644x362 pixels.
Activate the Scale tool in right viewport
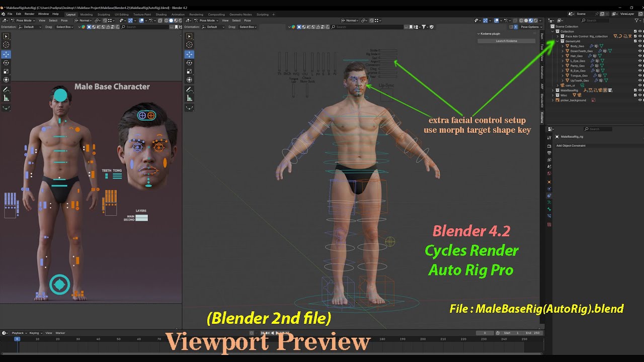pyautogui.click(x=189, y=71)
